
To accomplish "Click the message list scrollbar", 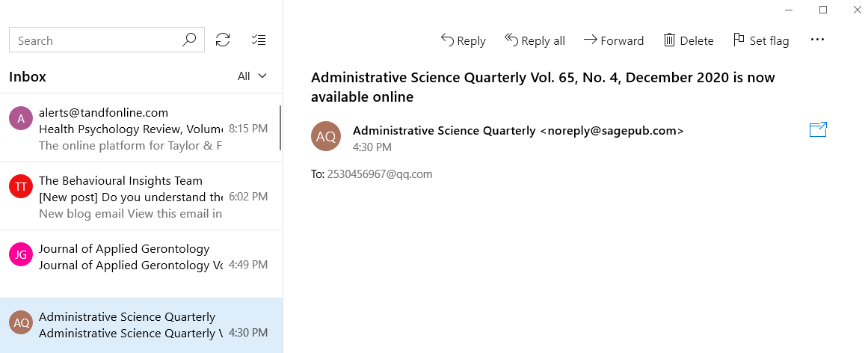I will pos(280,128).
